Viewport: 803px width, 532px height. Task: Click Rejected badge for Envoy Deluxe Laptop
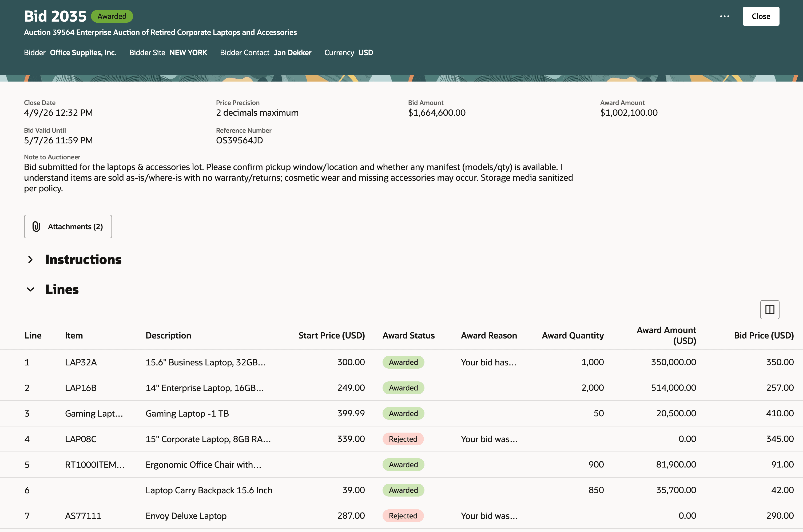click(403, 516)
